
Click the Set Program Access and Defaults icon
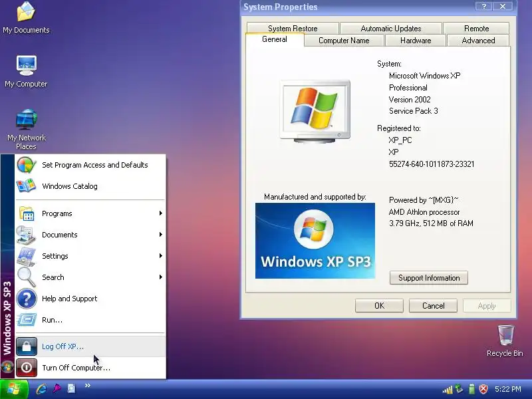coord(27,165)
